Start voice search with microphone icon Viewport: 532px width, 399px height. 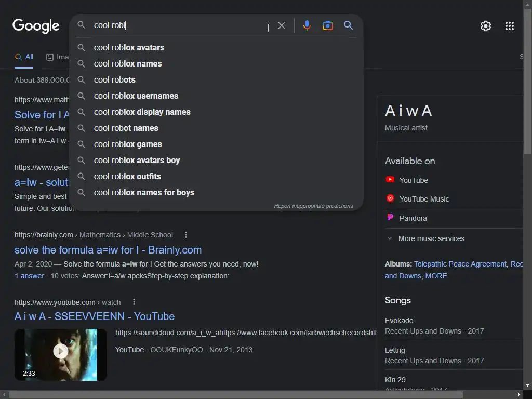tap(307, 26)
